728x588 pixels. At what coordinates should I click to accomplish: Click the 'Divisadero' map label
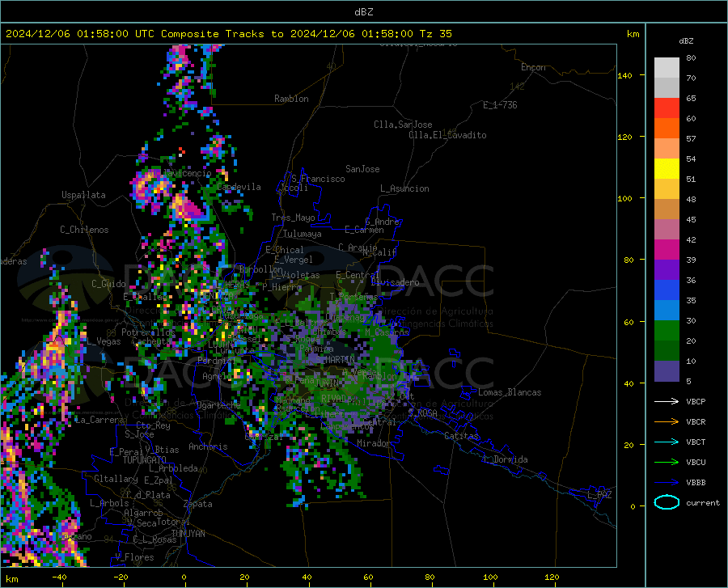[x=395, y=282]
